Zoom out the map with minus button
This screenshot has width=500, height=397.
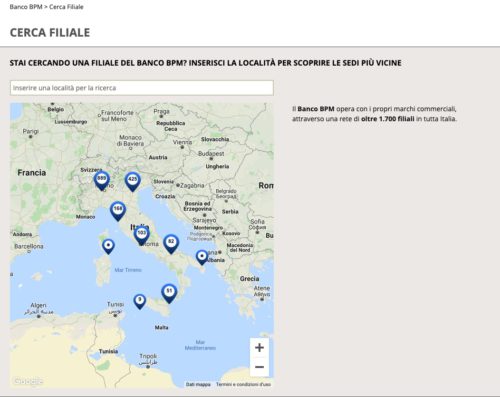tap(259, 367)
